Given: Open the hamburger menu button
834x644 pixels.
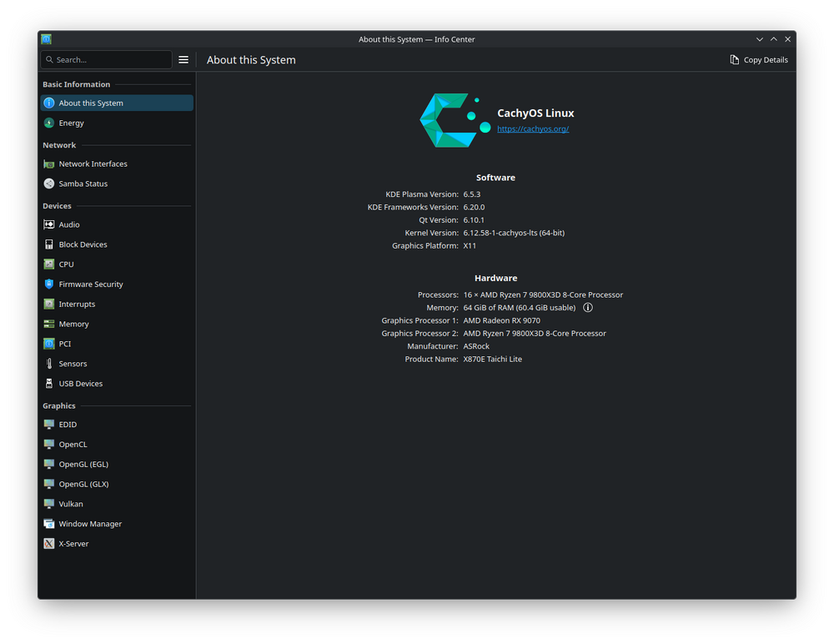Looking at the screenshot, I should pos(183,60).
